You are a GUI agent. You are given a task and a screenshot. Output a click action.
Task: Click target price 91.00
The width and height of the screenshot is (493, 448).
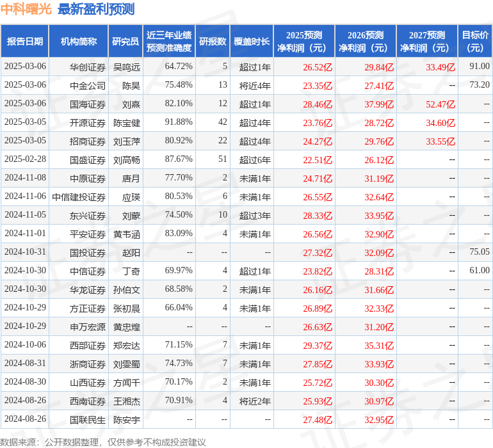tap(480, 66)
